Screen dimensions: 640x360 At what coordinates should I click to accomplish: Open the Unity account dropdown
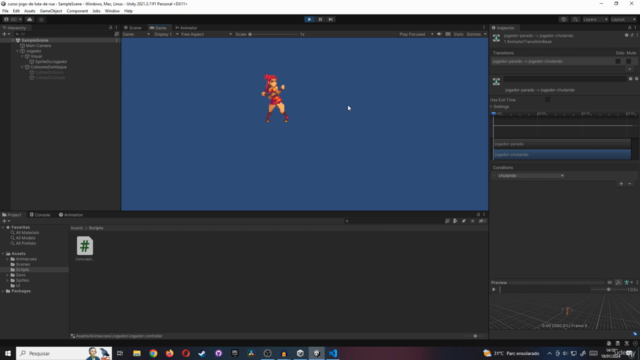13,19
